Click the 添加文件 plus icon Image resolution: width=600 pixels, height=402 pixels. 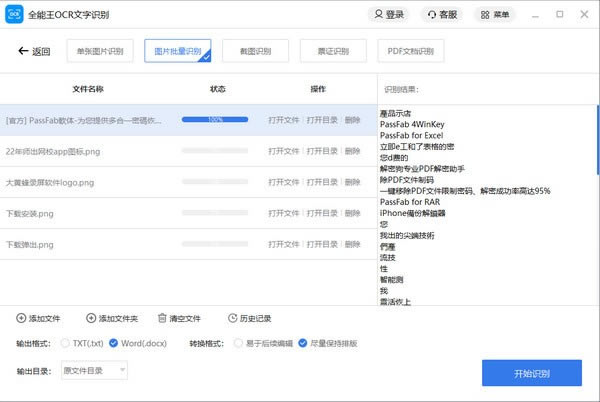(21, 318)
